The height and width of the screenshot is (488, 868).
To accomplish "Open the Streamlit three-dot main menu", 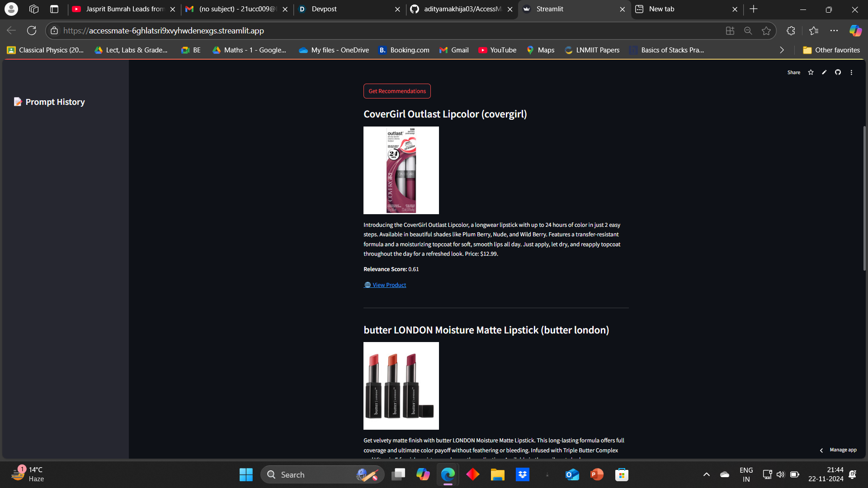I will (x=851, y=72).
